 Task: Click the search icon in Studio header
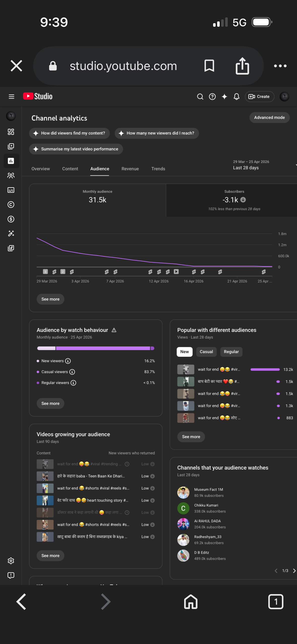[x=200, y=96]
